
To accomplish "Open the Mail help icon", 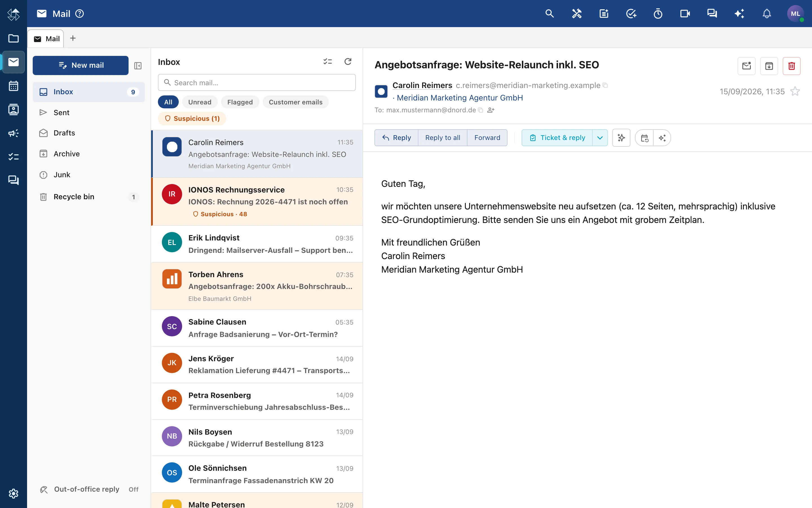I will tap(80, 14).
